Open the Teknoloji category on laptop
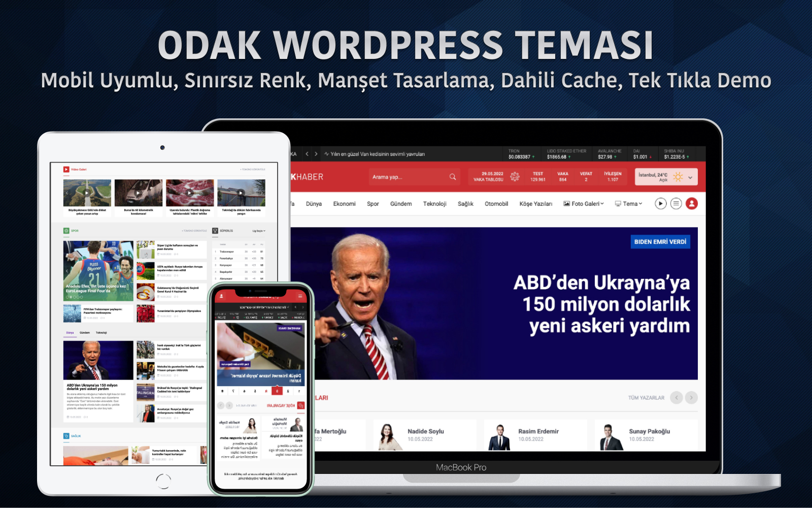The width and height of the screenshot is (812, 508). 435,204
